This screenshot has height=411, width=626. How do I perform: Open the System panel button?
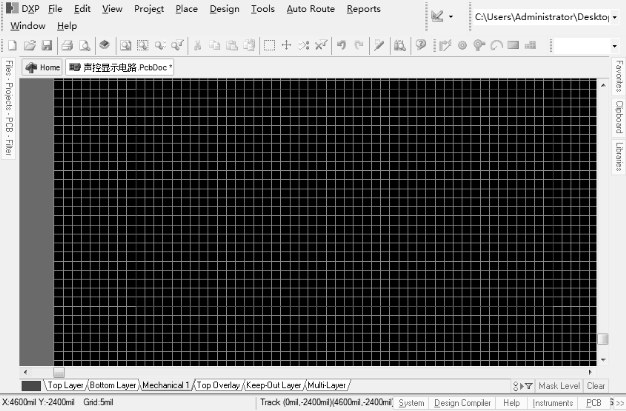tap(411, 403)
